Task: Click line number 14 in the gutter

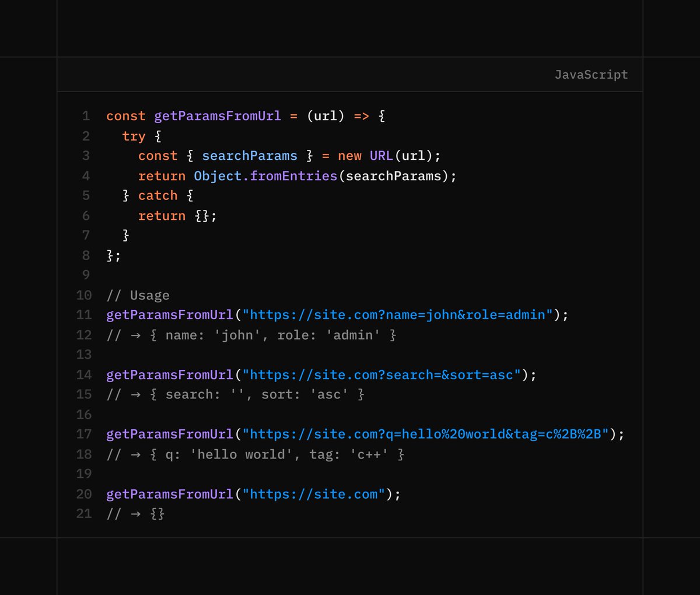Action: [x=84, y=374]
